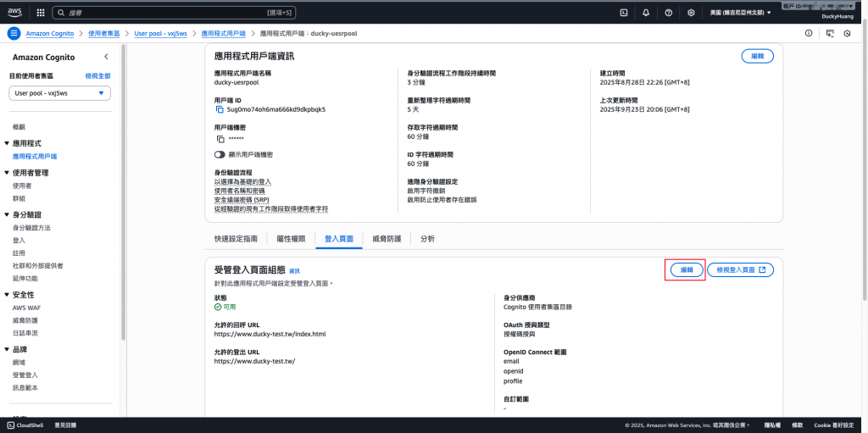Screen dimensions: 868x433
Task: Copy the 用戶端 ID value
Action: tap(220, 109)
